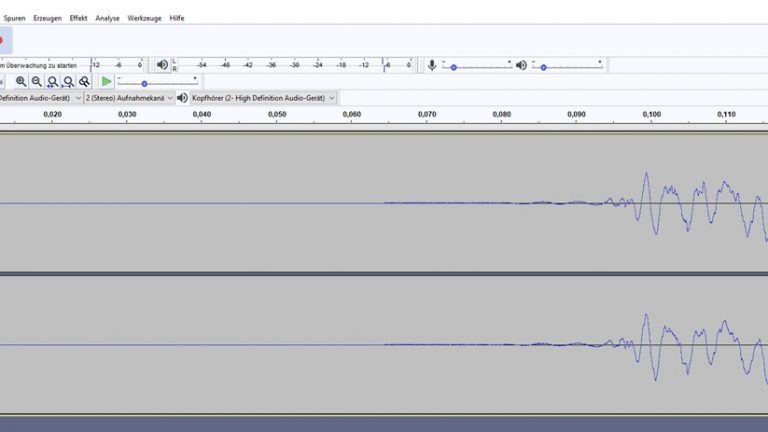
Task: Open the Spuren menu
Action: point(14,18)
